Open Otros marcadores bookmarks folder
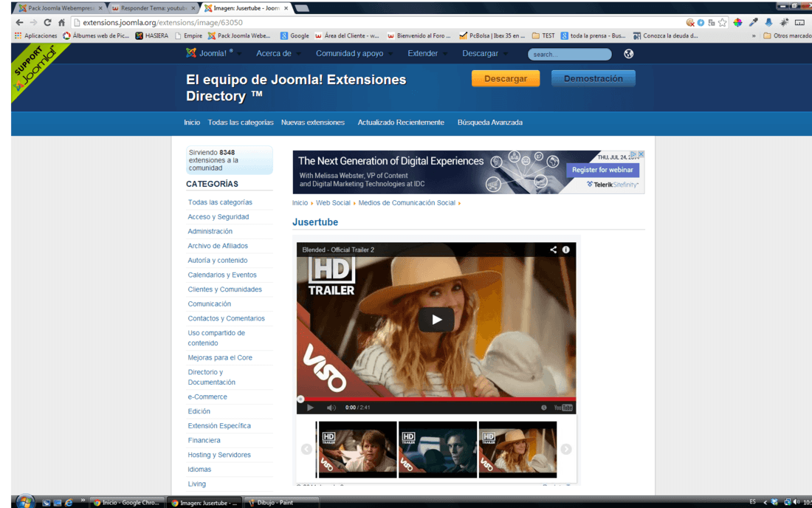Viewport: 812px width, 508px height. (x=788, y=35)
